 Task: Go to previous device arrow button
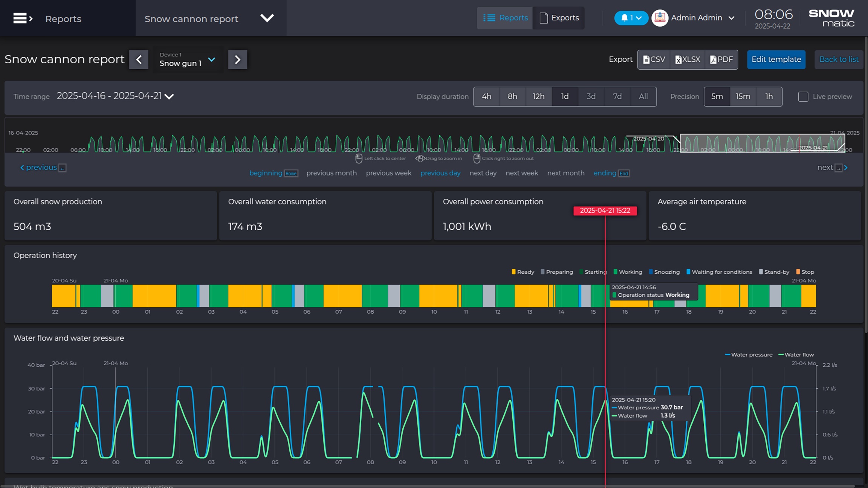point(139,59)
